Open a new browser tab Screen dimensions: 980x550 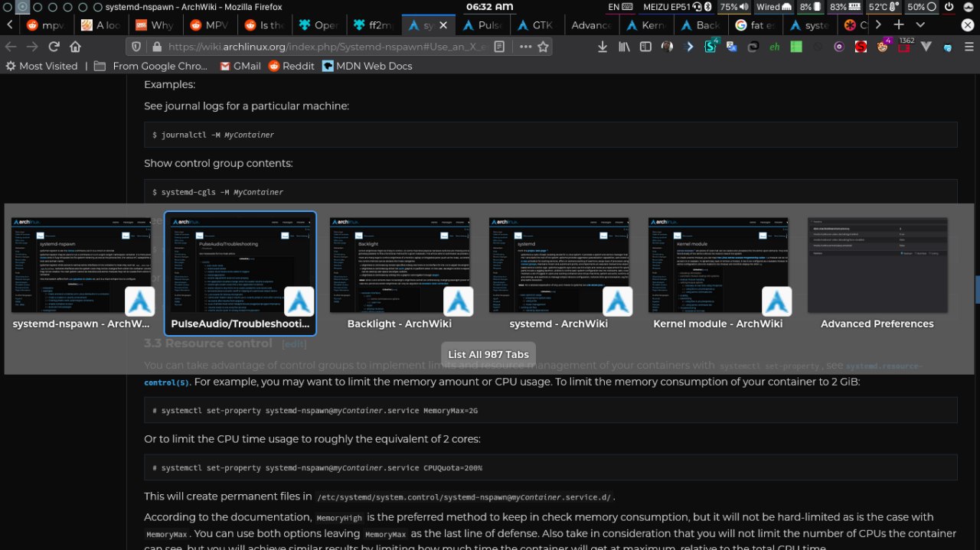899,24
